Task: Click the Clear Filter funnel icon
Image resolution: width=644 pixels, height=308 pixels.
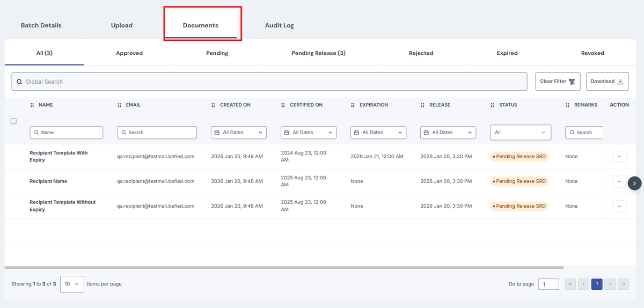Action: pyautogui.click(x=572, y=82)
